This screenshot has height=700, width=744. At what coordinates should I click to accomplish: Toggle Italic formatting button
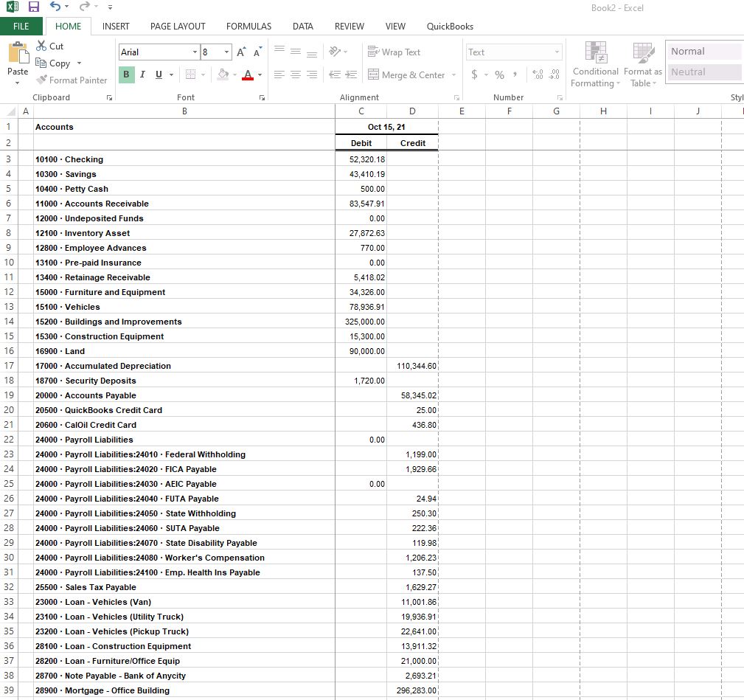click(x=142, y=74)
